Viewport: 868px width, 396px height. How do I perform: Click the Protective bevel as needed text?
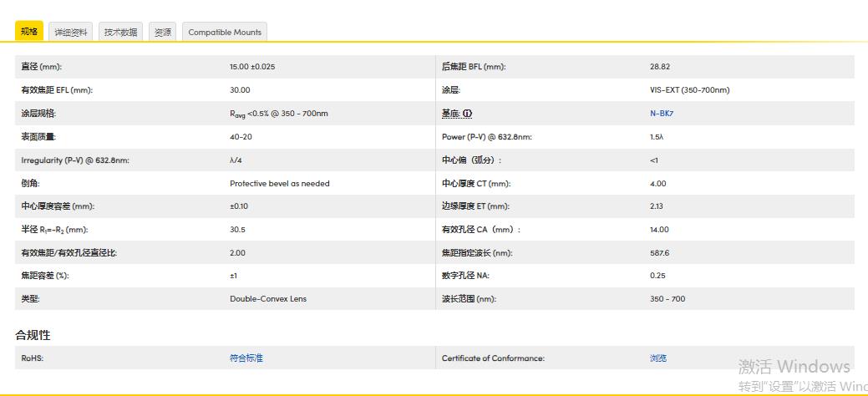pos(279,183)
